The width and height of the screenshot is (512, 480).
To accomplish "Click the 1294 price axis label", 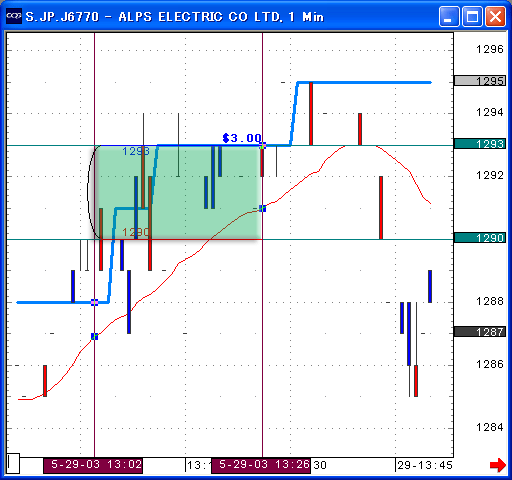I will [490, 112].
